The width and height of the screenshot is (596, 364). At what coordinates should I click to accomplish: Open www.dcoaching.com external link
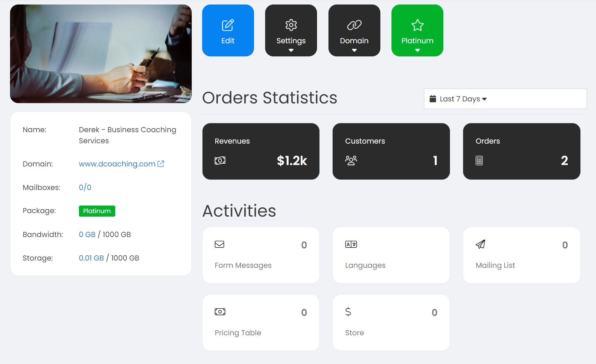117,164
